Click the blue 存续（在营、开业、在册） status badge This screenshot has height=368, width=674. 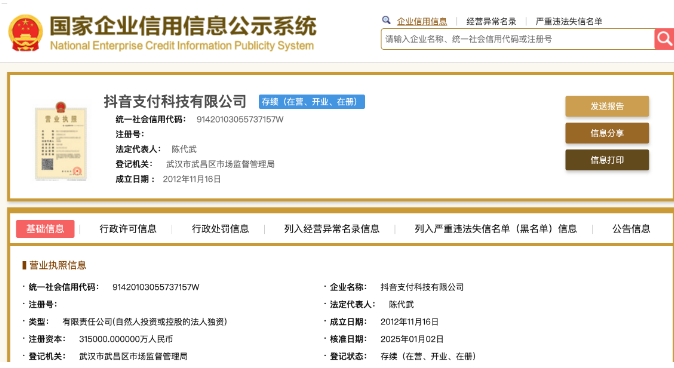coord(312,101)
